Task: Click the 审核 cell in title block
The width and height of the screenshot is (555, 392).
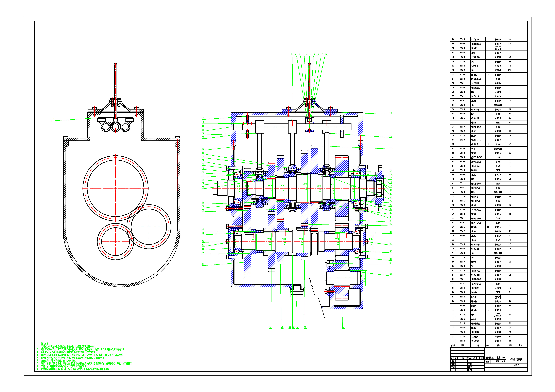Action: [x=470, y=367]
